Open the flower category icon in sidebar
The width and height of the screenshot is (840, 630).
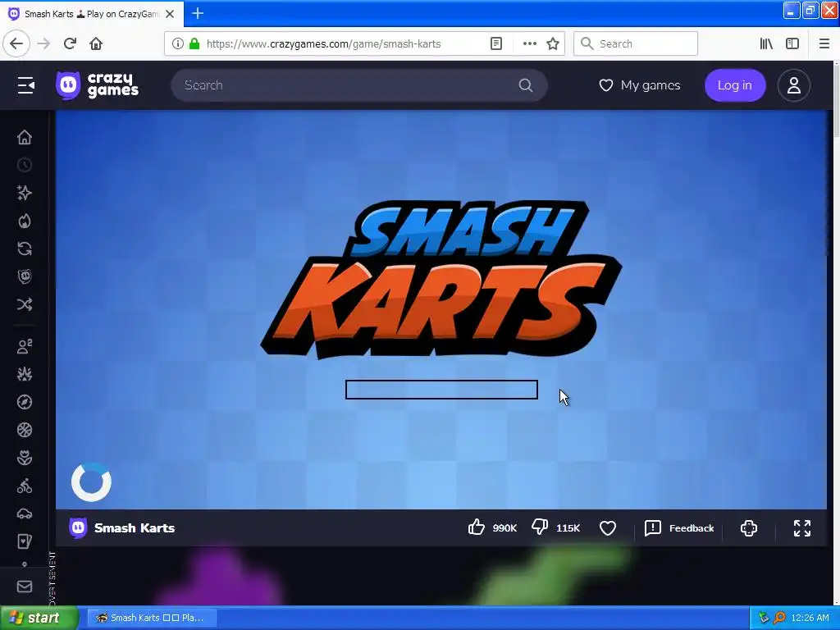point(25,458)
